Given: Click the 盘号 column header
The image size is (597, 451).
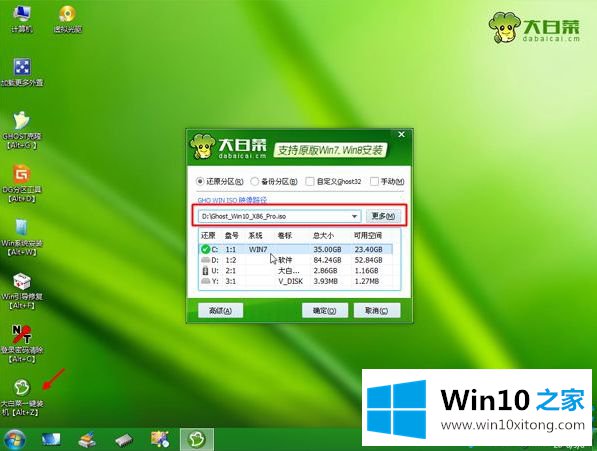Looking at the screenshot, I should (231, 236).
